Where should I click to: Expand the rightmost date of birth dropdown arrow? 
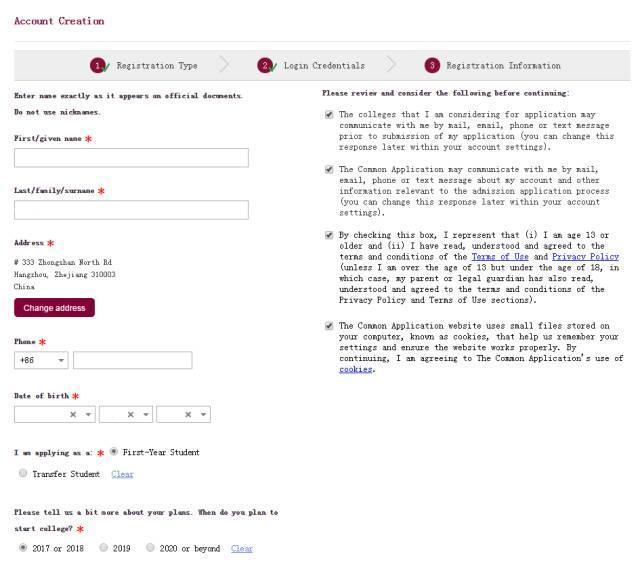[x=203, y=415]
